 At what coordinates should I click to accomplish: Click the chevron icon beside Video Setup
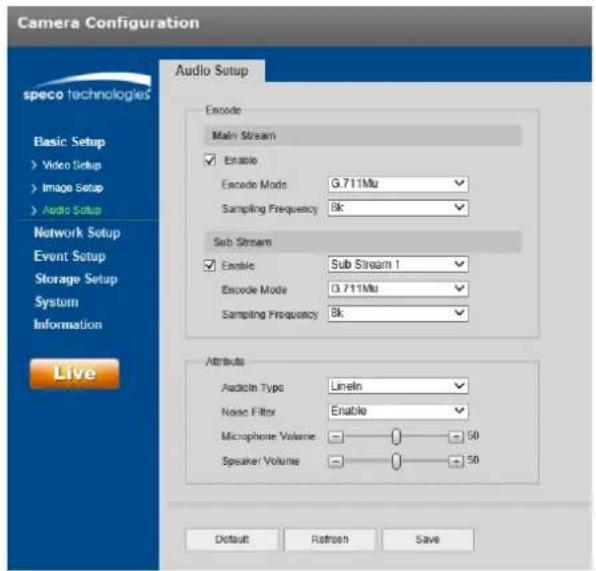(34, 165)
